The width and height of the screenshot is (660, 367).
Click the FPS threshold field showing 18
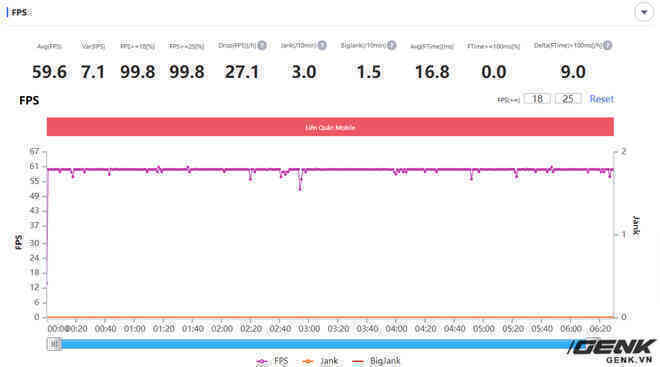point(537,99)
